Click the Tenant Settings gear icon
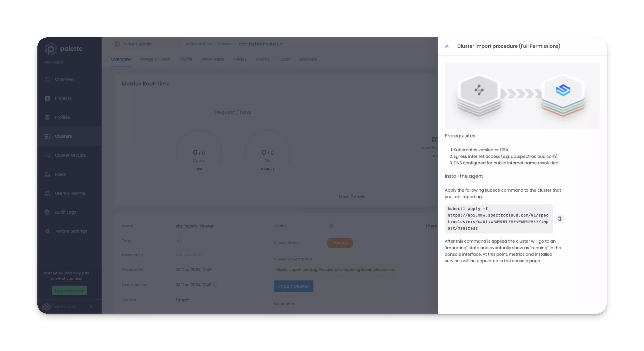Screen dimensions: 644x351 tap(47, 231)
